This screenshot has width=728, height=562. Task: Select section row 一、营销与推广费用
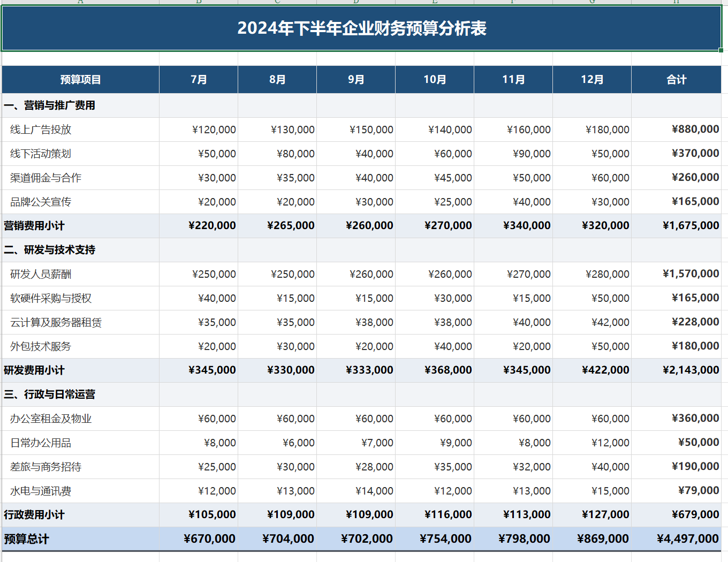point(361,105)
